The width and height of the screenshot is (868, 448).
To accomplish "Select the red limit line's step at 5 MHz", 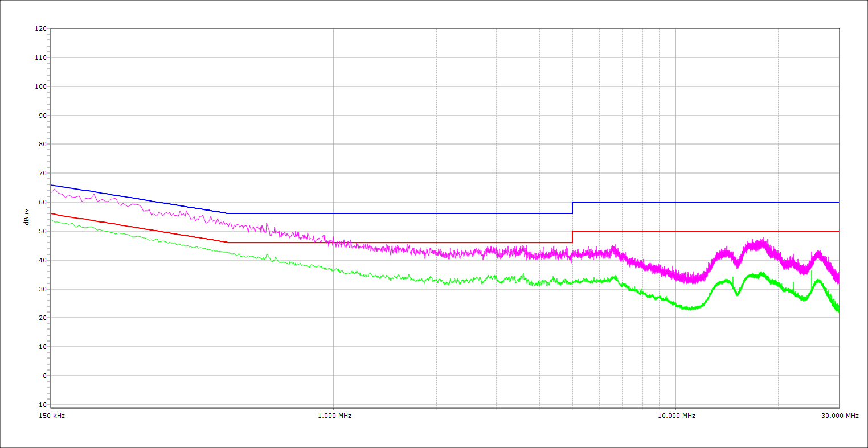I will point(572,237).
